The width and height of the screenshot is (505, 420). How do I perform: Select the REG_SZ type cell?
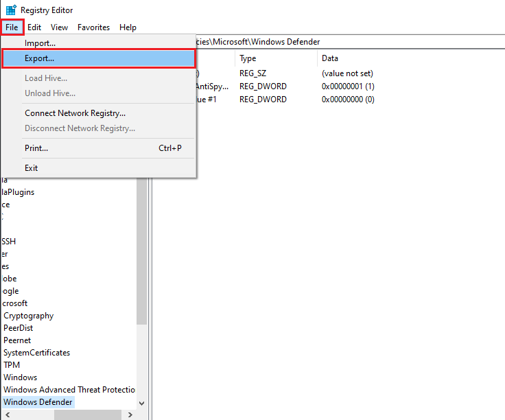[x=252, y=73]
